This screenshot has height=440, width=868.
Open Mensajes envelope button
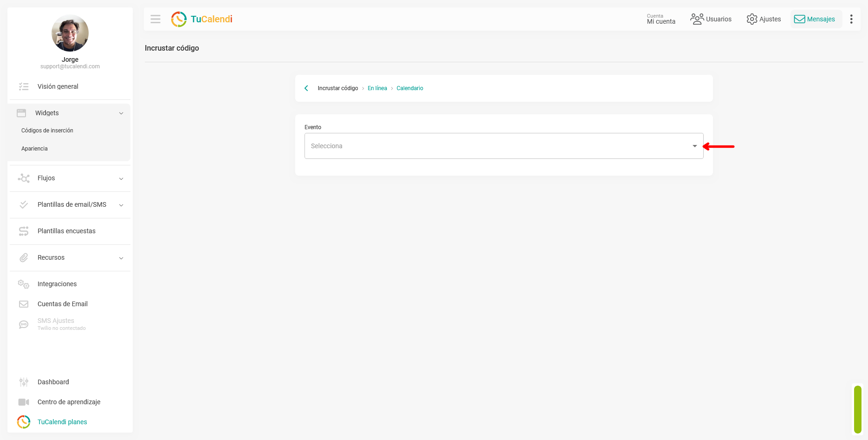click(x=816, y=19)
